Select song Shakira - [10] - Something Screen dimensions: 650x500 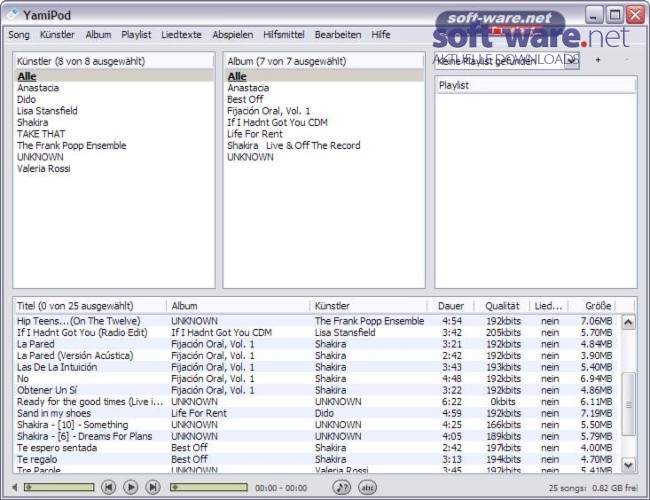(x=317, y=425)
